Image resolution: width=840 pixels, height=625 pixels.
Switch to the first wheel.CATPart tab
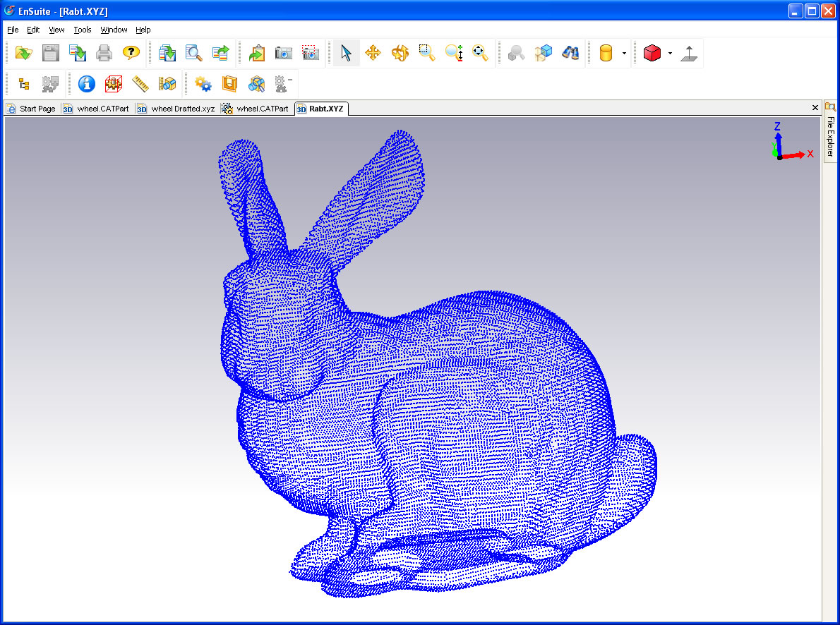click(x=97, y=109)
